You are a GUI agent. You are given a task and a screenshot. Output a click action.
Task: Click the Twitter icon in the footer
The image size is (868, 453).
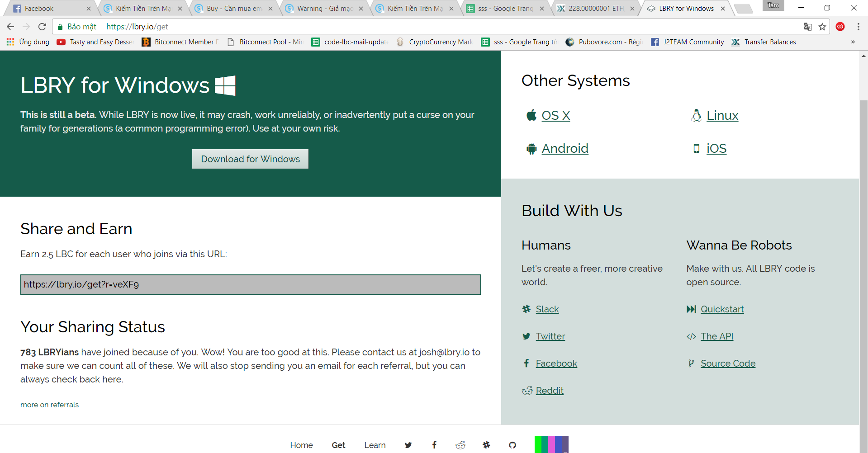(x=408, y=445)
